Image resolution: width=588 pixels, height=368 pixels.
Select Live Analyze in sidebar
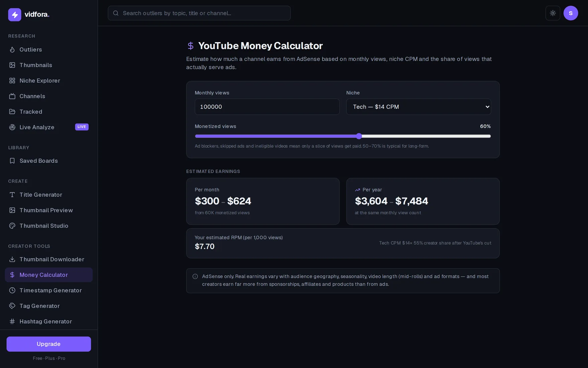click(x=49, y=127)
